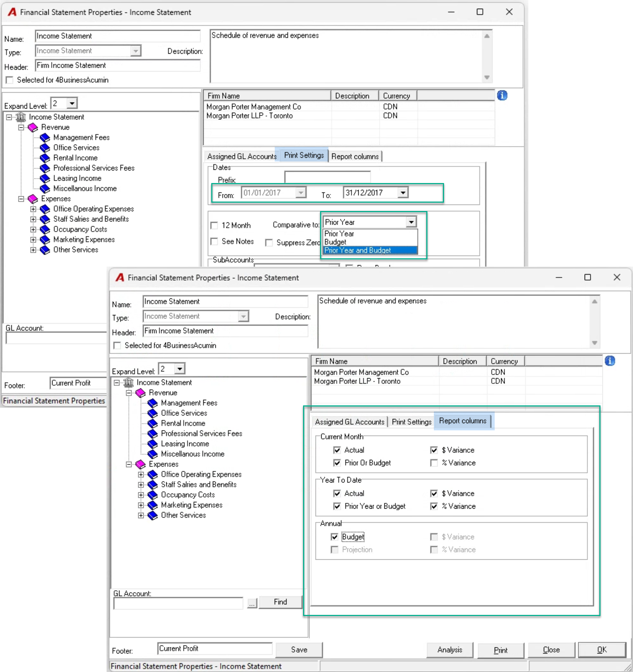
Task: Click the Find button
Action: point(280,602)
